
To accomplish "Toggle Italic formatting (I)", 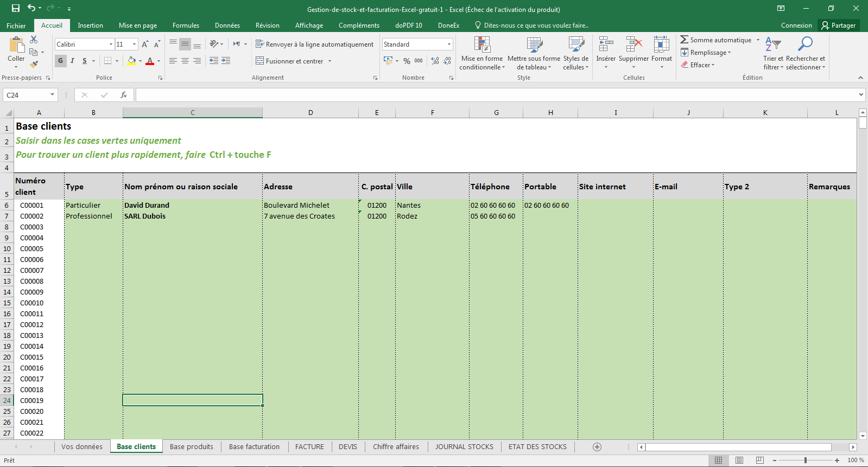I will (72, 61).
